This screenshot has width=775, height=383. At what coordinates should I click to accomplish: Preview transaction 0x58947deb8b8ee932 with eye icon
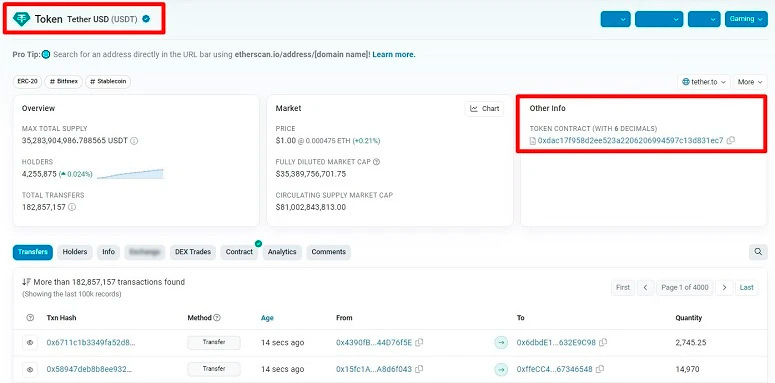[30, 369]
